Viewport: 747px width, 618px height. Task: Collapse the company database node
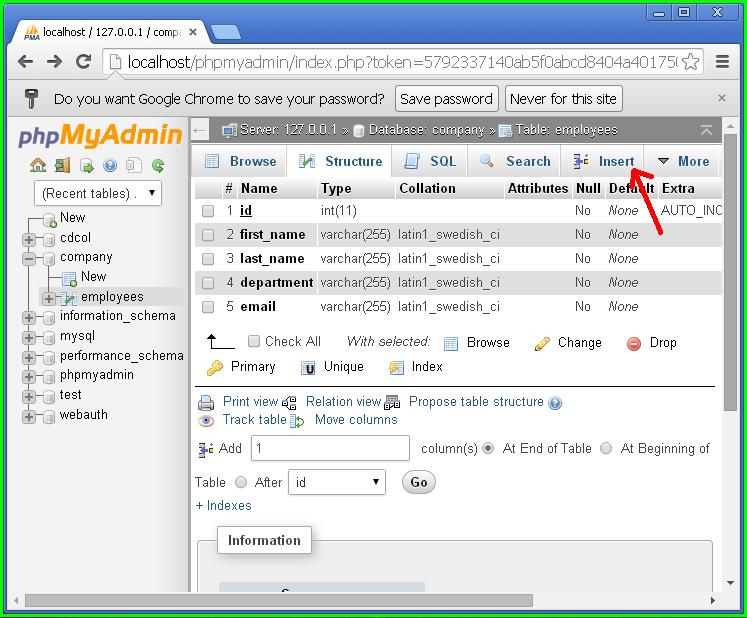29,259
